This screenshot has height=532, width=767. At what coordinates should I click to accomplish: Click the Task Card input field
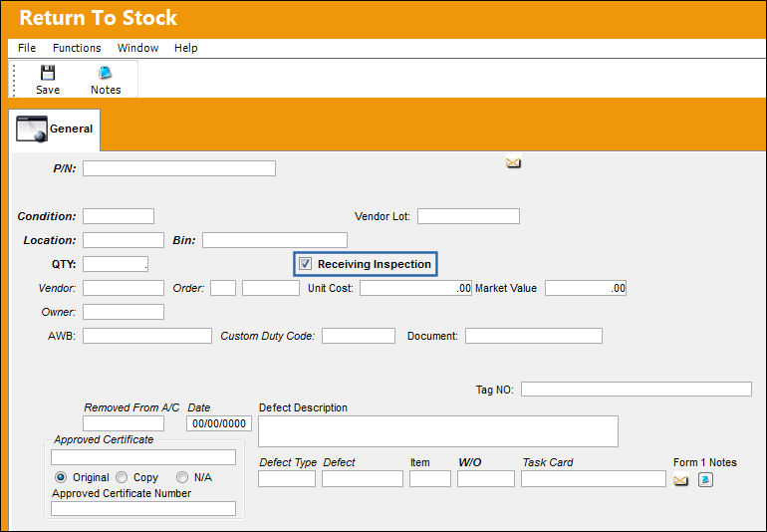[594, 478]
